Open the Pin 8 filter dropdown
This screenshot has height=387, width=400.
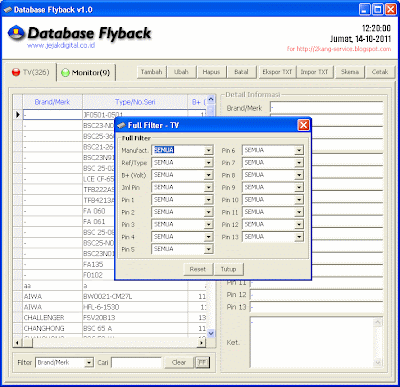[x=299, y=175]
